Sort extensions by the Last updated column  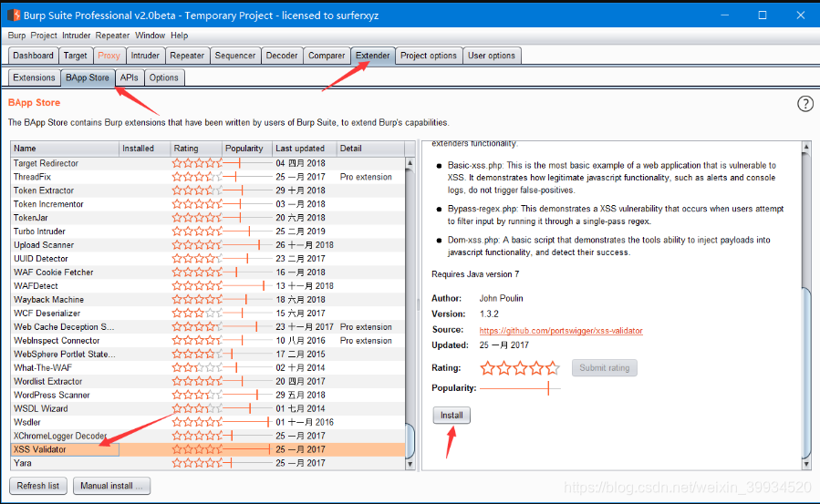(305, 149)
